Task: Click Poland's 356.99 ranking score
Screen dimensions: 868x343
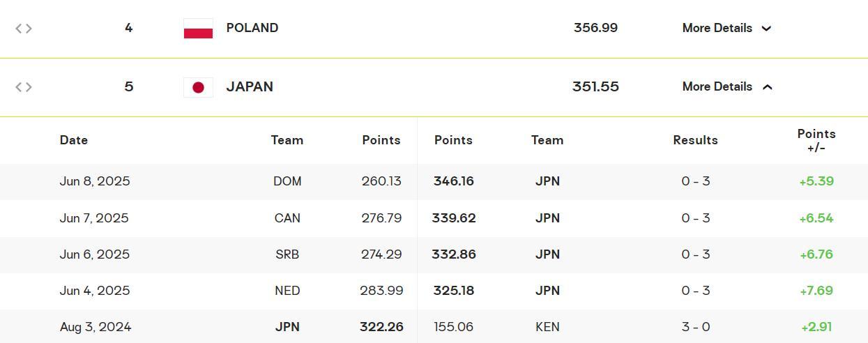Action: pos(595,28)
